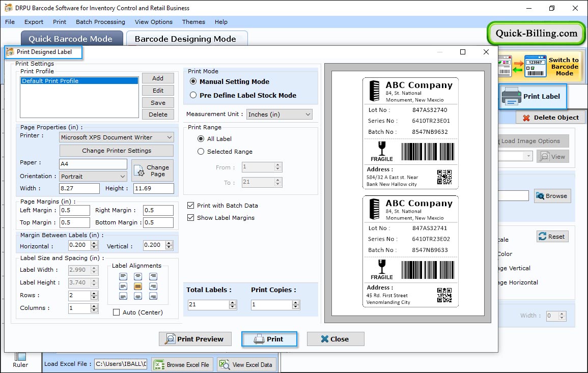Toggle Print with Batch Data checkbox
This screenshot has height=373, width=588.
[x=190, y=206]
